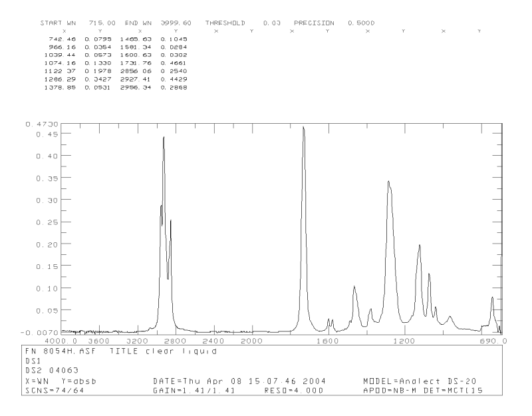
Task: Click the DS2 04063 line
Action: pos(52,371)
